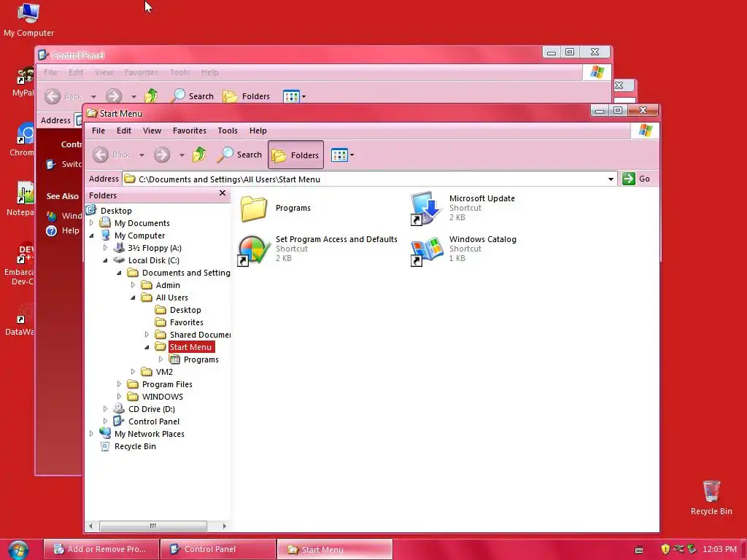Open My Computer desktop icon
Image resolution: width=747 pixels, height=560 pixels.
click(28, 20)
